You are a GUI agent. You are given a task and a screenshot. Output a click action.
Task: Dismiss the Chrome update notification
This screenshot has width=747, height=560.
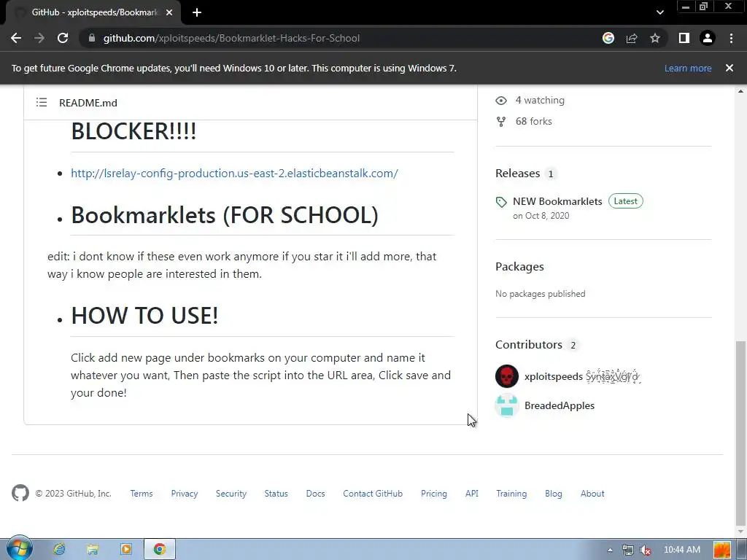coord(729,68)
